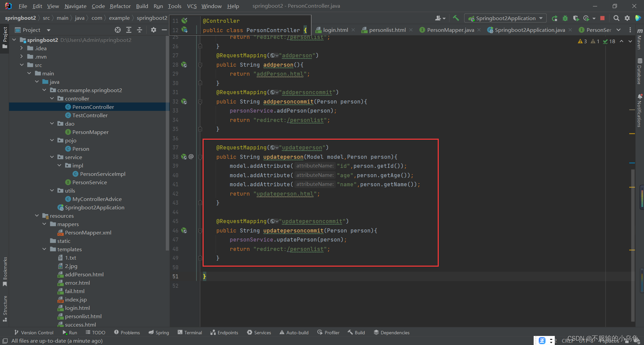Open the Notifications tool window
Image resolution: width=644 pixels, height=345 pixels.
click(640, 111)
